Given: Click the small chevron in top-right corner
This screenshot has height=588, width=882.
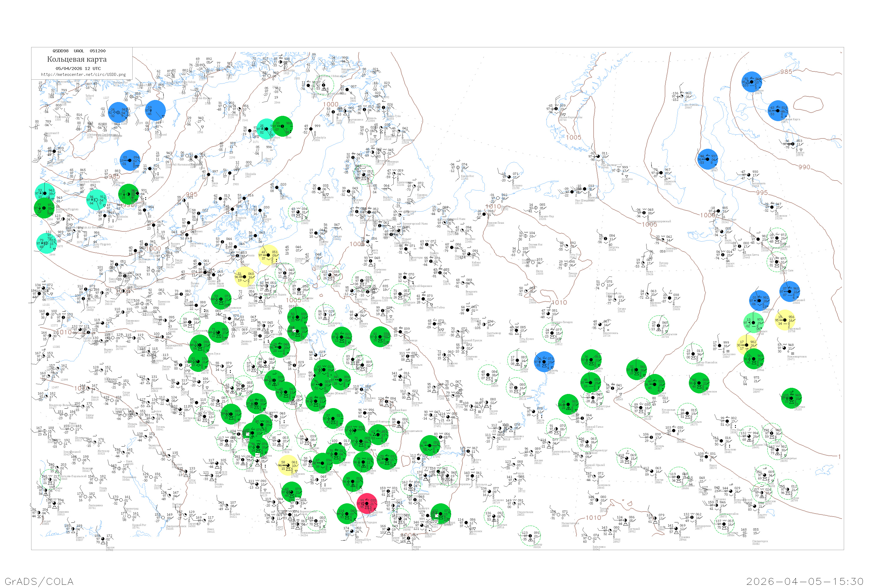Looking at the screenshot, I should 841,53.
